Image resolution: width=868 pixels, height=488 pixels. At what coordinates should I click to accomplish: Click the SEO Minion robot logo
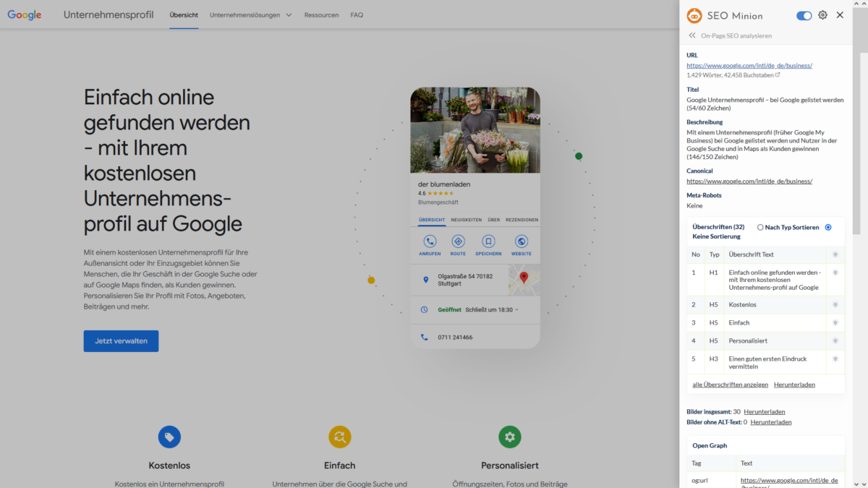694,15
